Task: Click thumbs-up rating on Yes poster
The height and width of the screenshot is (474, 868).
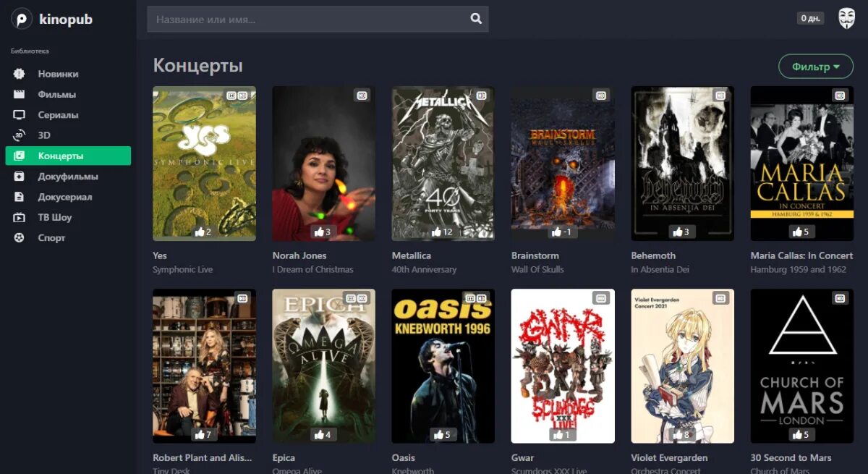Action: 203,232
